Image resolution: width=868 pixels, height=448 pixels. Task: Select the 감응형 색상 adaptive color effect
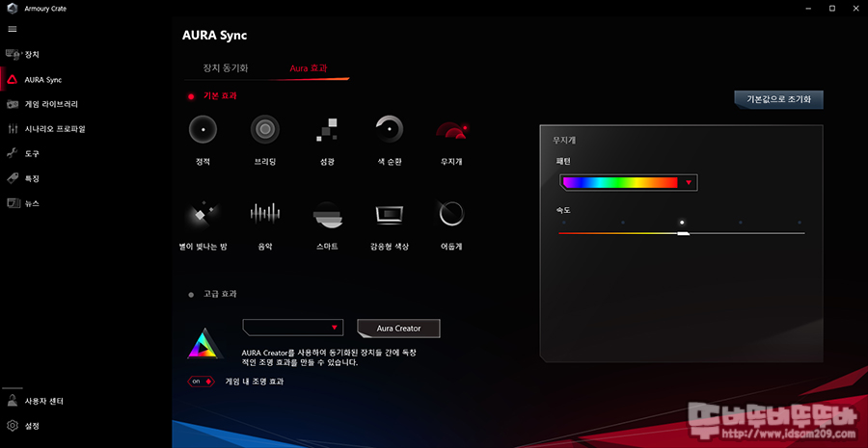(x=390, y=215)
